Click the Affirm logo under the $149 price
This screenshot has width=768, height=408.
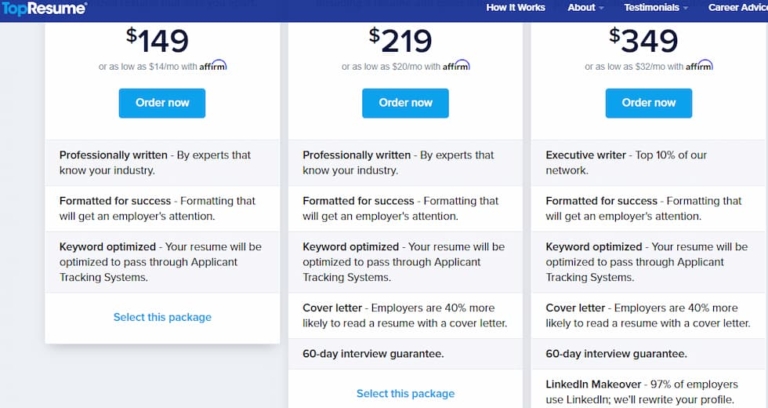coord(212,65)
